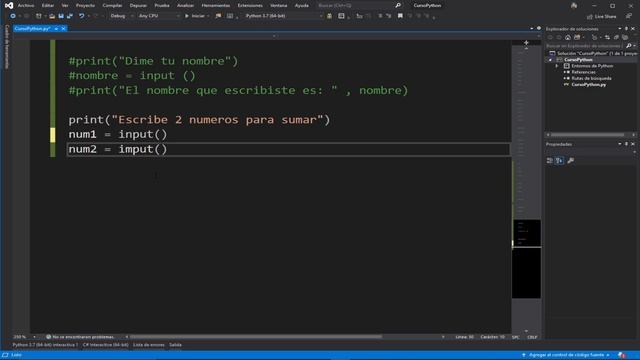Click the feedback icon beside Live Share
The width and height of the screenshot is (640, 360).
pos(629,16)
